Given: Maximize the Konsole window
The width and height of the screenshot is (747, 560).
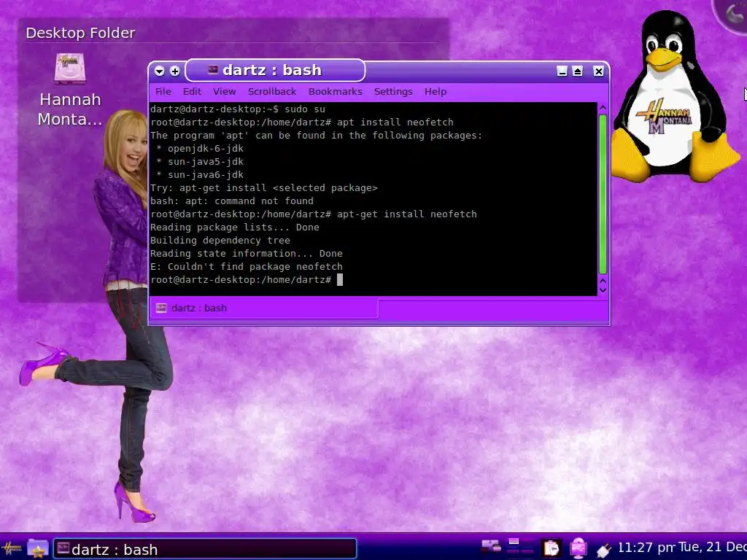Looking at the screenshot, I should 578,71.
